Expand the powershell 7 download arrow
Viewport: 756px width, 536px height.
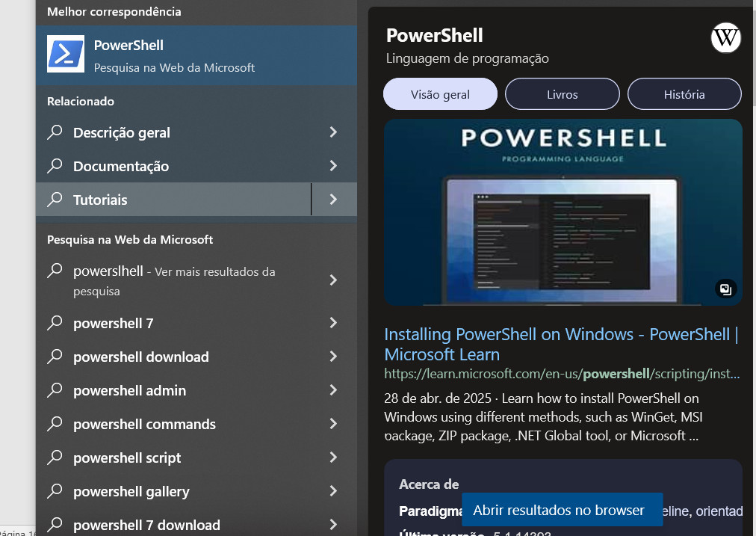tap(333, 525)
